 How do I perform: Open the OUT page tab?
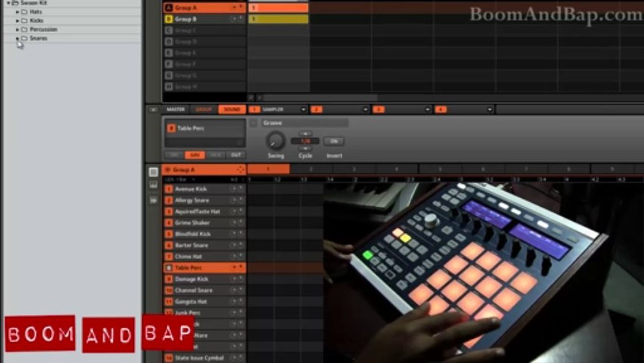tap(236, 155)
